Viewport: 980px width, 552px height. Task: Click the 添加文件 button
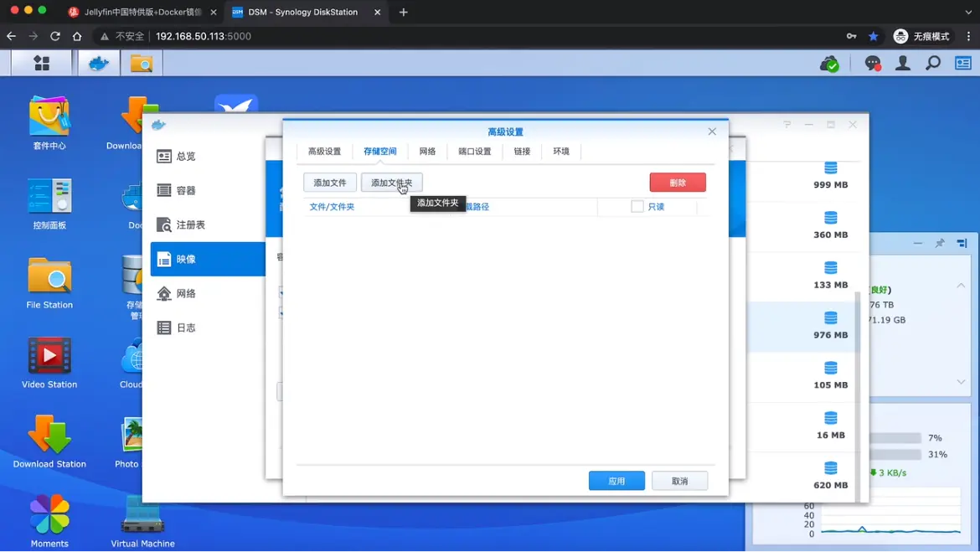point(330,183)
